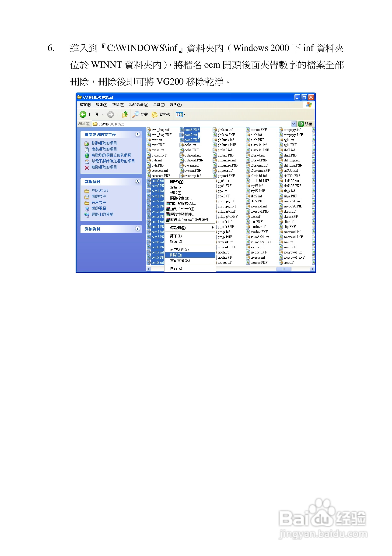392x556 pixels.
Task: Choose 複製(C) in the context menu
Action: pos(190,241)
